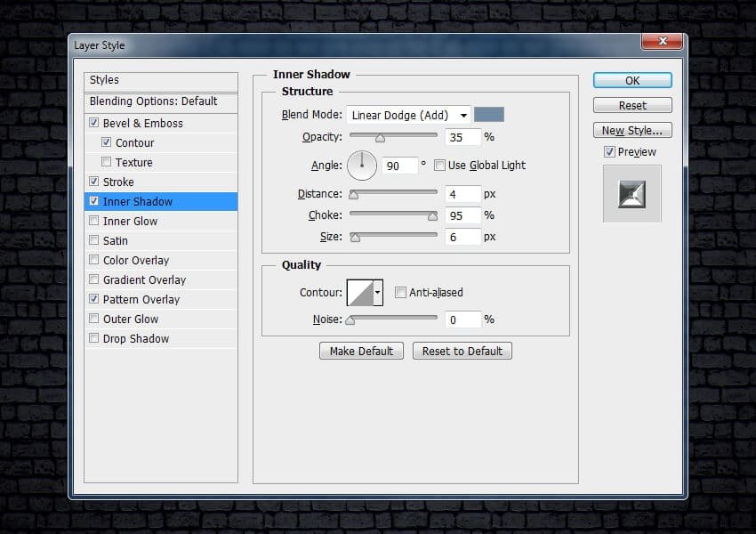This screenshot has height=534, width=756.
Task: Select Bevel & Emboss in styles list
Action: [x=142, y=123]
